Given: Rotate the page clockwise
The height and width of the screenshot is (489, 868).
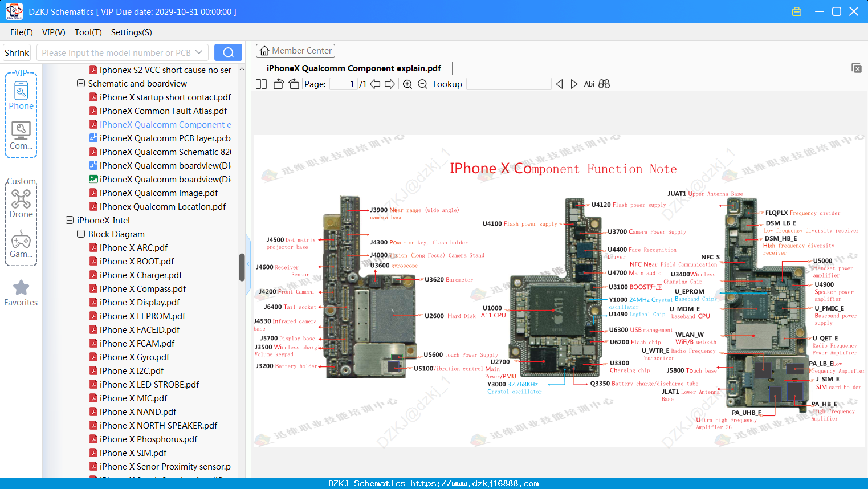Looking at the screenshot, I should [294, 84].
